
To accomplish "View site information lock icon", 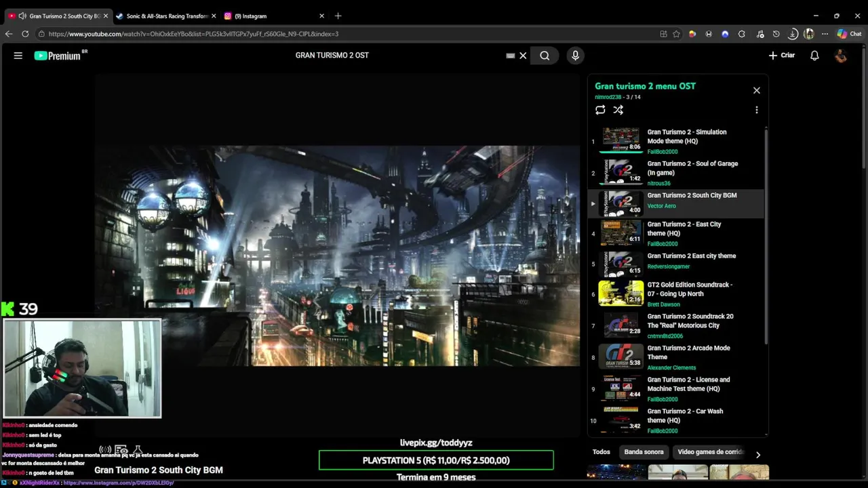I will pyautogui.click(x=41, y=34).
